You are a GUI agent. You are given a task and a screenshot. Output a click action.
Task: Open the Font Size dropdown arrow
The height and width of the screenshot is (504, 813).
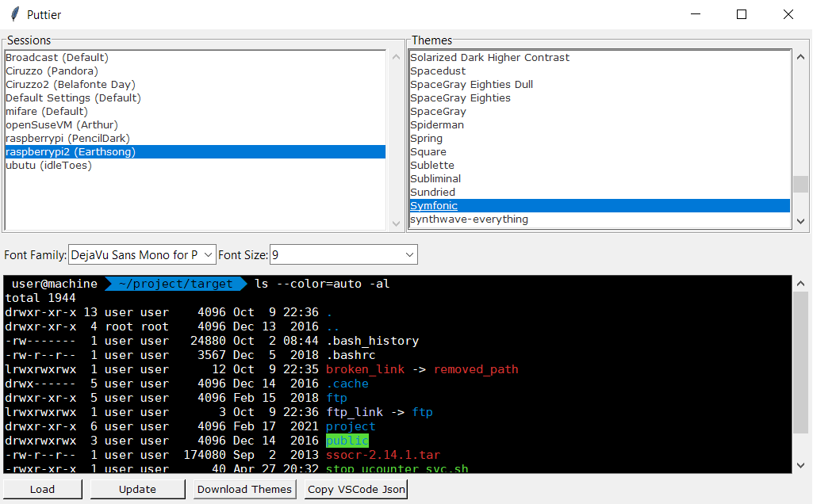[409, 255]
